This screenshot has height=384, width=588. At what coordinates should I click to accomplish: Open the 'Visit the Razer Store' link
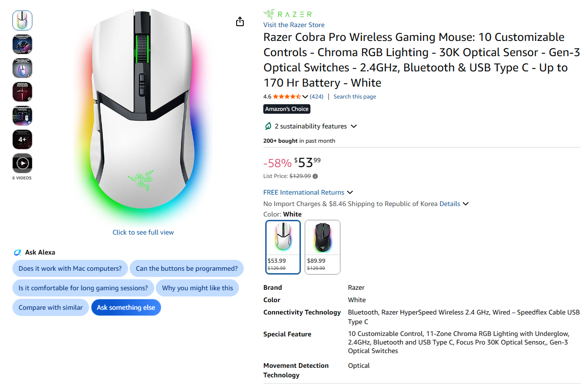point(294,25)
